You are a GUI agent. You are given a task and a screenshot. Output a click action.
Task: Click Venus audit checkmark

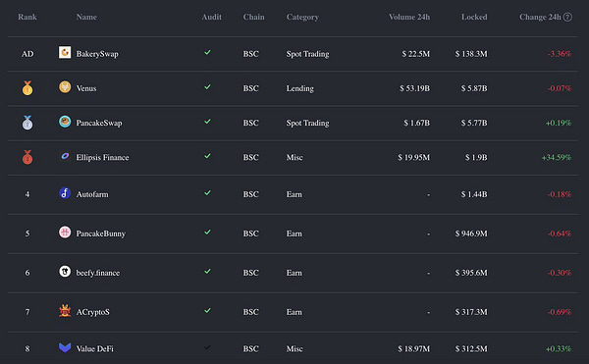coord(207,87)
